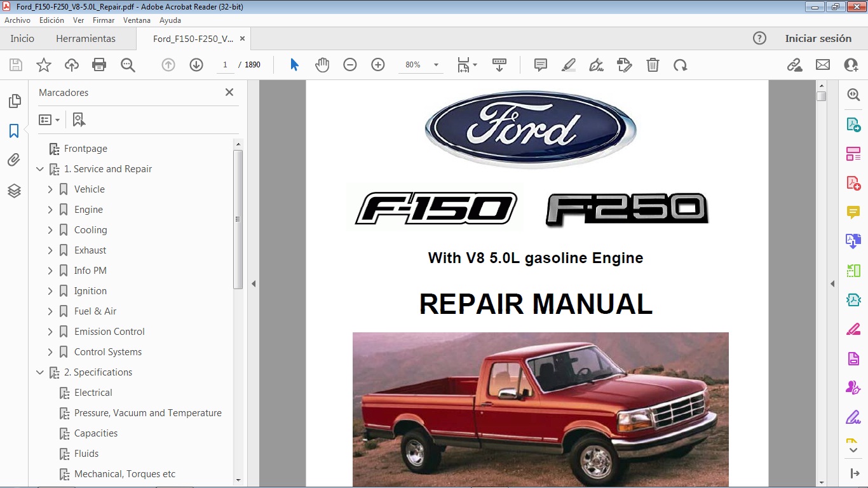Viewport: 868px width, 488px height.
Task: Send file by email envelope icon
Action: pos(823,65)
